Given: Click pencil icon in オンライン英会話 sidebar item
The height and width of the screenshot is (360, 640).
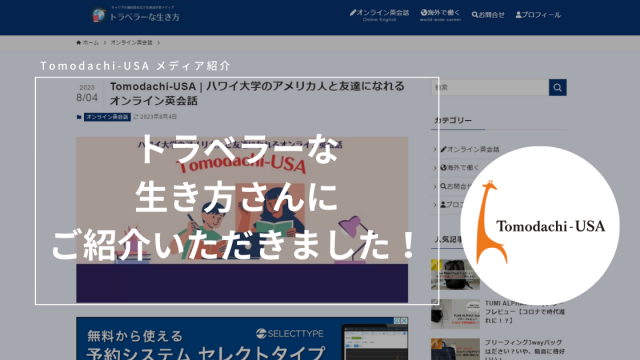Looking at the screenshot, I should [443, 149].
